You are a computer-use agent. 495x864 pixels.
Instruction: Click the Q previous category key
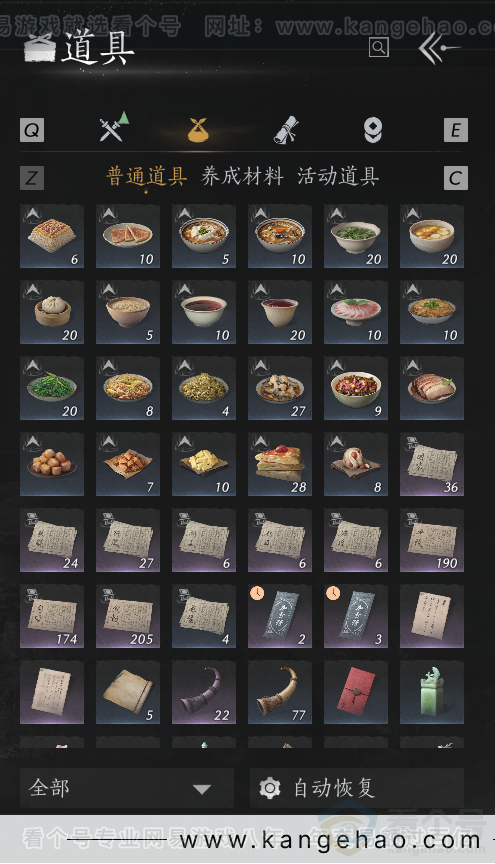coord(32,130)
